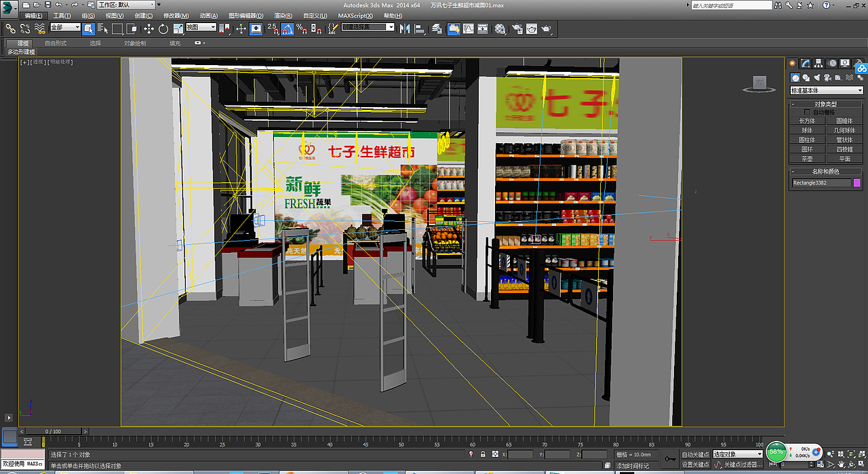Toggle Window/Crossing selection mode
The width and height of the screenshot is (868, 474).
132,28
